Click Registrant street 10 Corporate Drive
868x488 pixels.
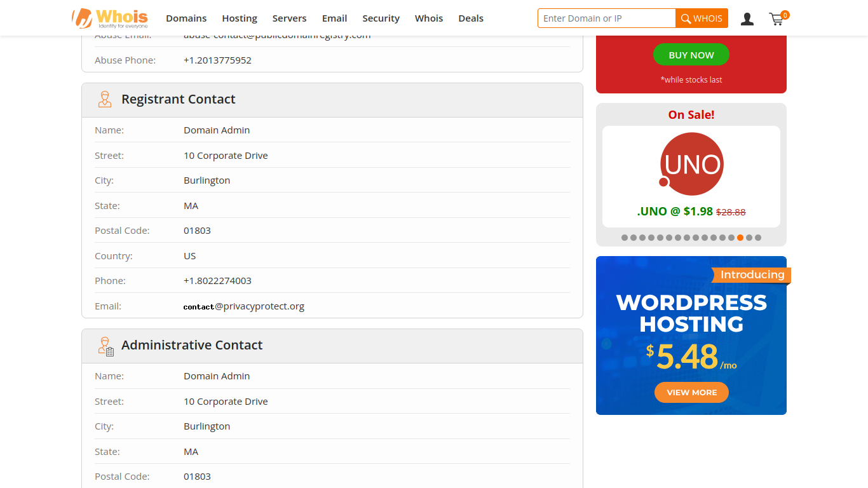[226, 156]
